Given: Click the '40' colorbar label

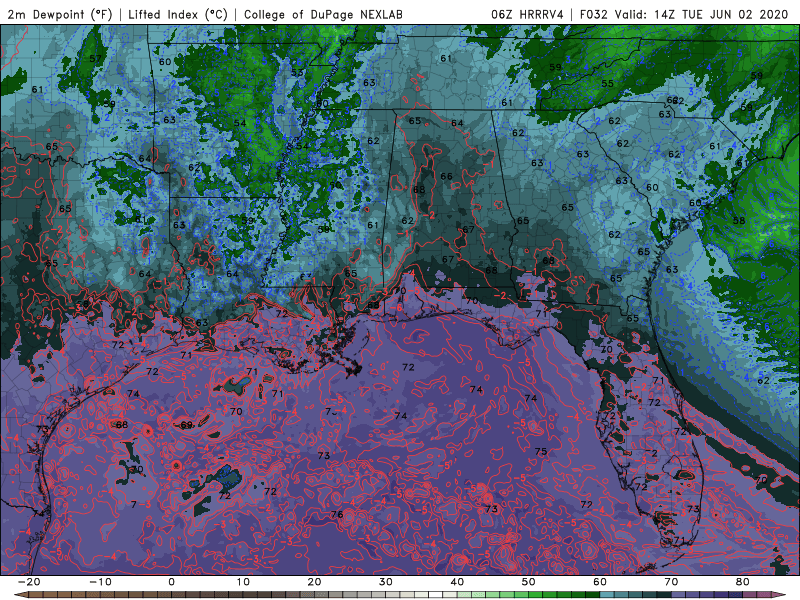Looking at the screenshot, I should [x=457, y=582].
